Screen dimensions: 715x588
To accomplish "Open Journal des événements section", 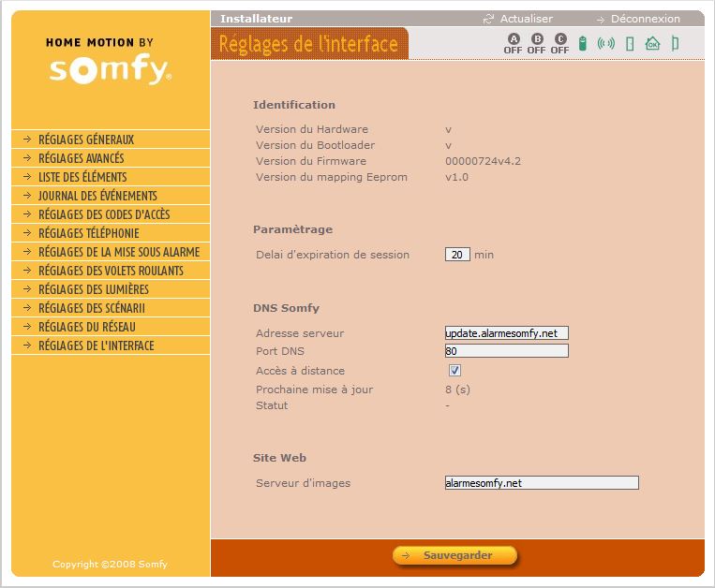I will tap(97, 196).
